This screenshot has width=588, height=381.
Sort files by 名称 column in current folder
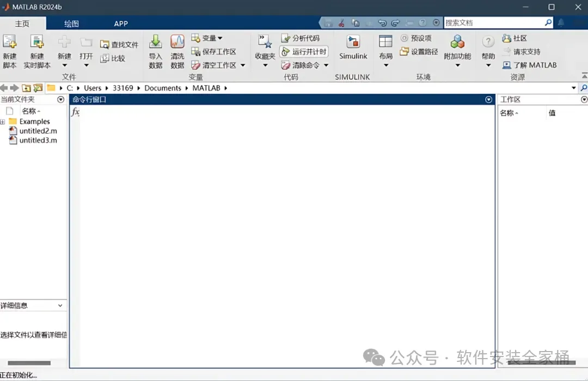[30, 111]
